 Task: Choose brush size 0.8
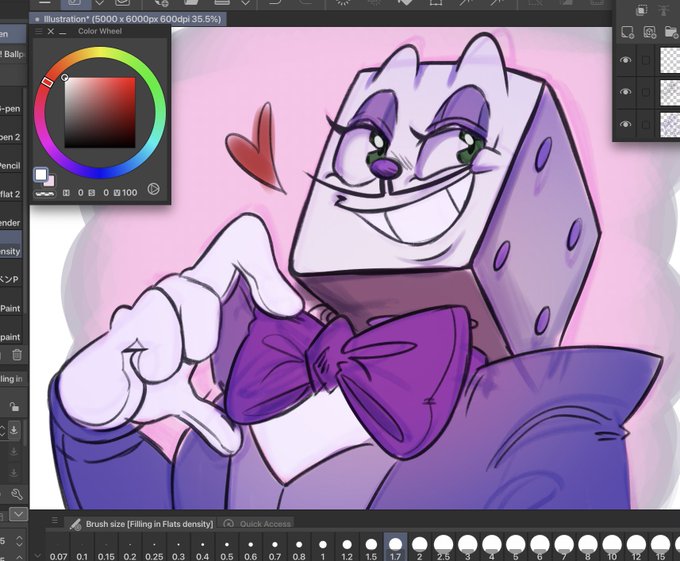coord(299,548)
